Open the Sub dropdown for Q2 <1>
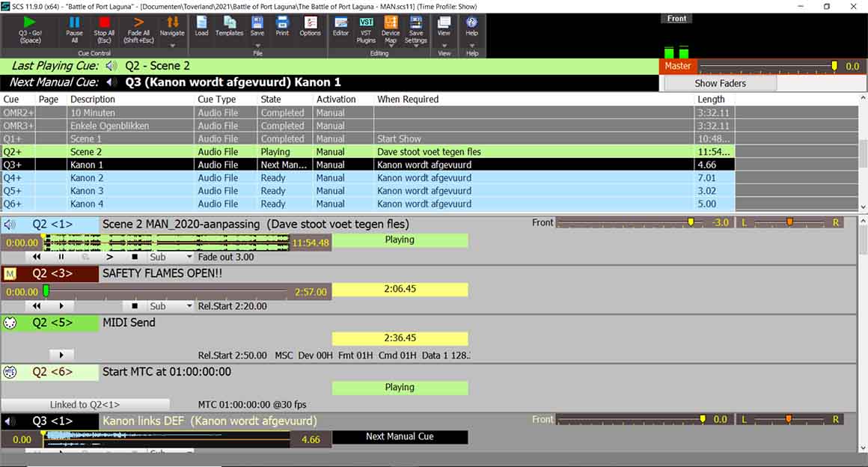This screenshot has width=868, height=467. click(170, 257)
